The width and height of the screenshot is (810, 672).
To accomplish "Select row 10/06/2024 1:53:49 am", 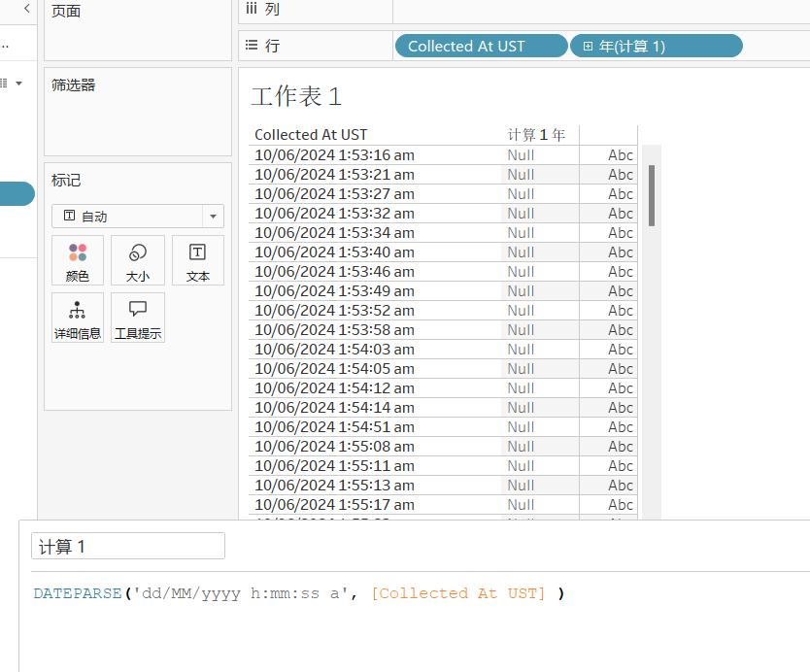I will click(x=335, y=290).
